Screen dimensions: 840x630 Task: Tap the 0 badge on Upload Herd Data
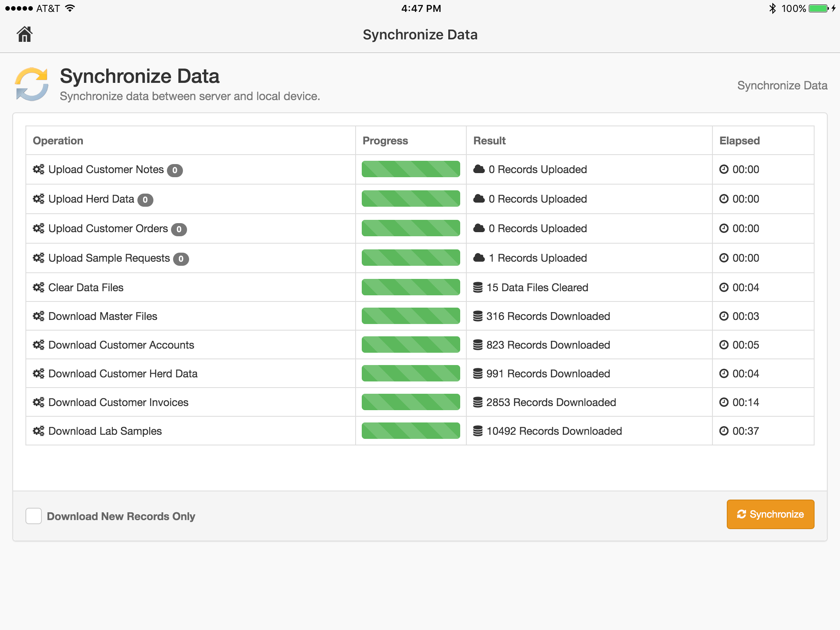[x=145, y=200]
